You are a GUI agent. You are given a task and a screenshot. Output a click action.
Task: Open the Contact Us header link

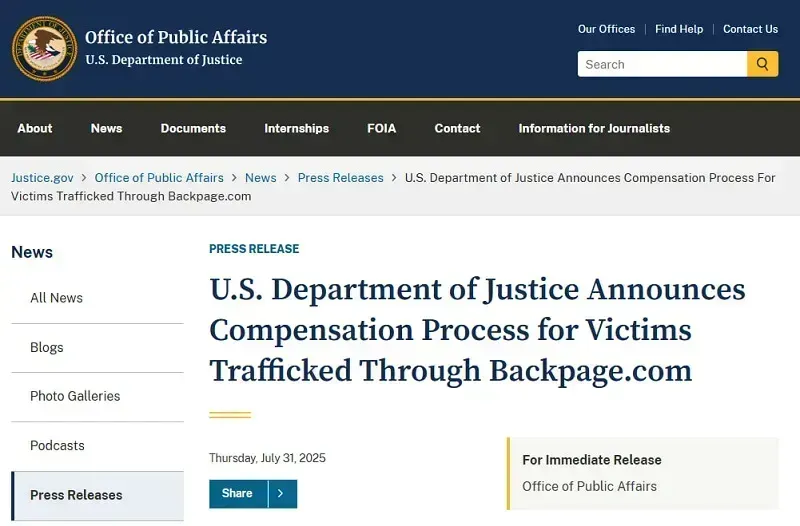tap(750, 29)
